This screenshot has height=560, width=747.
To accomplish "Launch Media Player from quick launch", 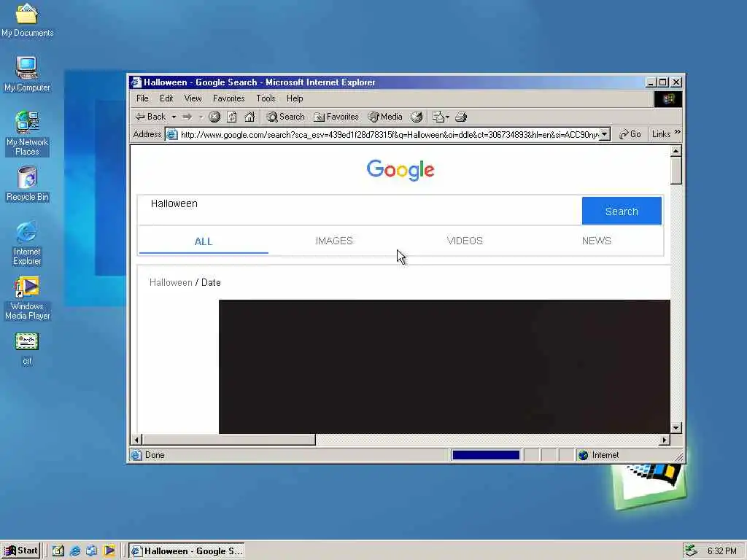I will [109, 551].
